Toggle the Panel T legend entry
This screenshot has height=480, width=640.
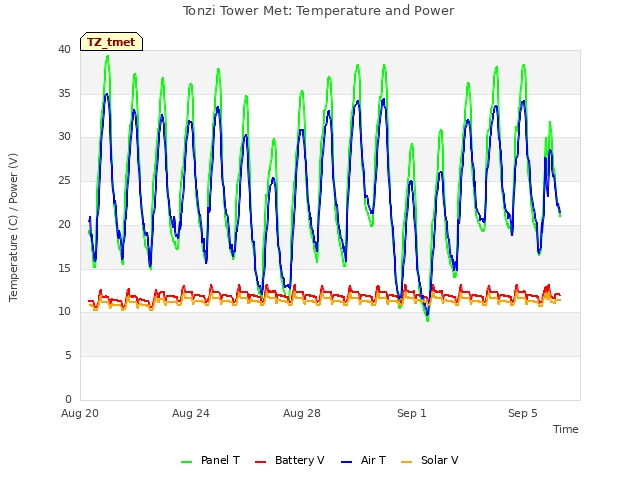[210, 460]
